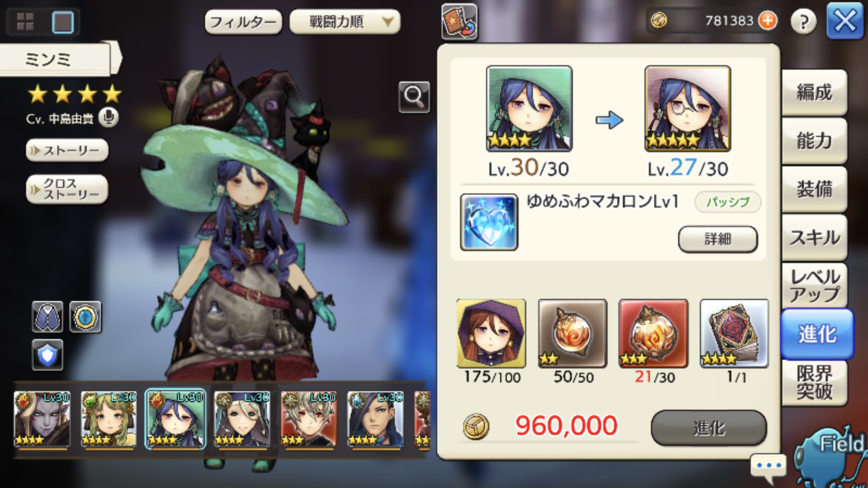Open ストーリー for this character

click(x=67, y=150)
